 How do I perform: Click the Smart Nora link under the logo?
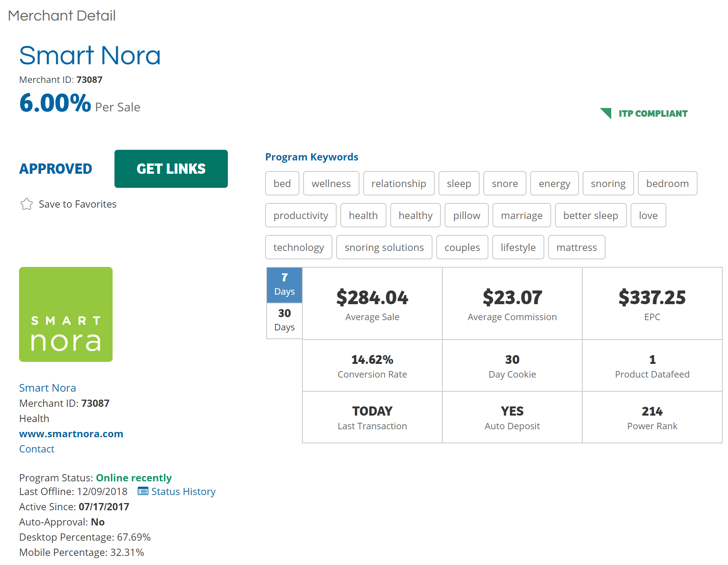pyautogui.click(x=48, y=388)
